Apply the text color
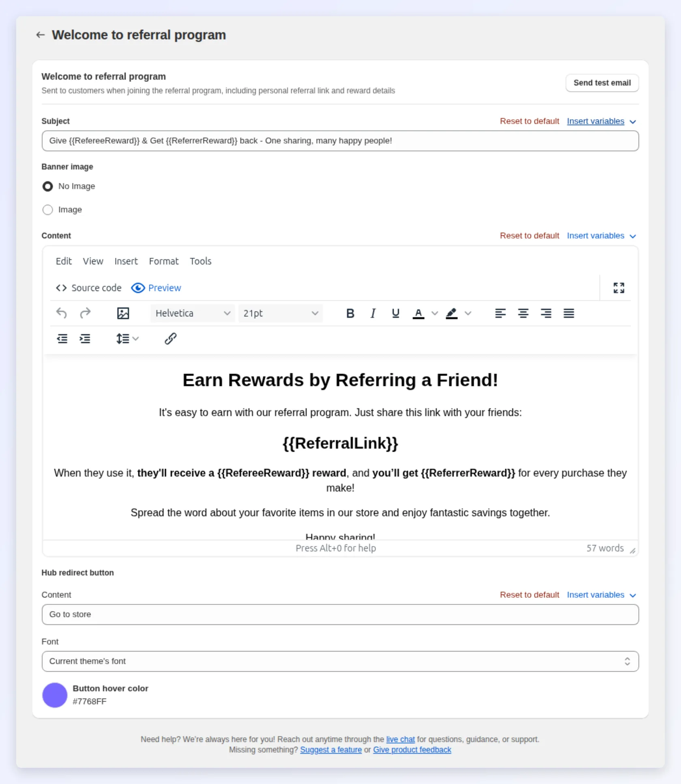681x784 pixels. point(418,313)
